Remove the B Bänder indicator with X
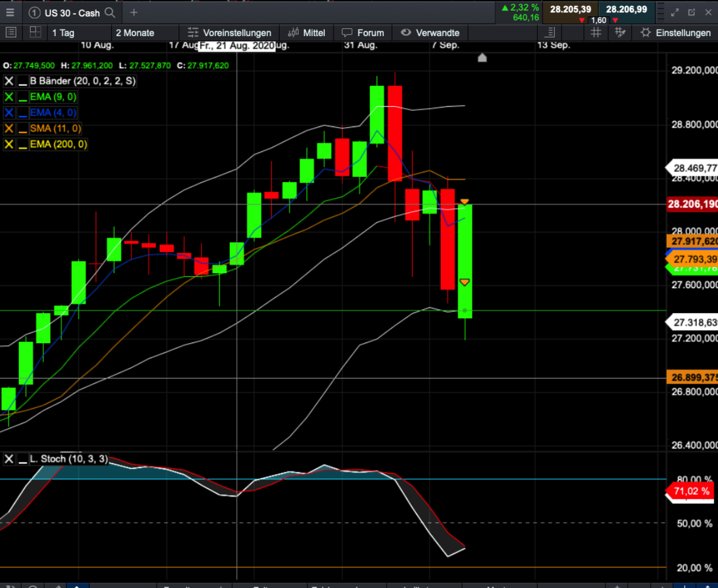This screenshot has width=718, height=588. tap(9, 81)
